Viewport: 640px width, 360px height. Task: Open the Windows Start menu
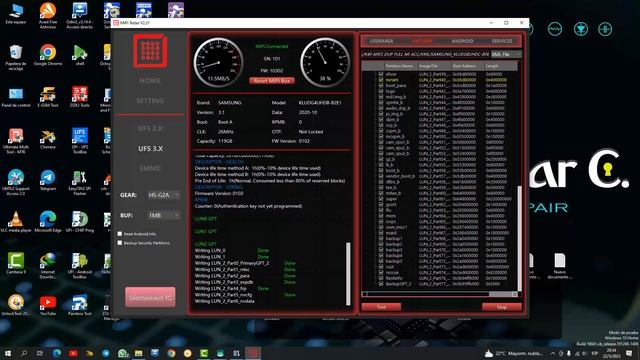pos(8,353)
